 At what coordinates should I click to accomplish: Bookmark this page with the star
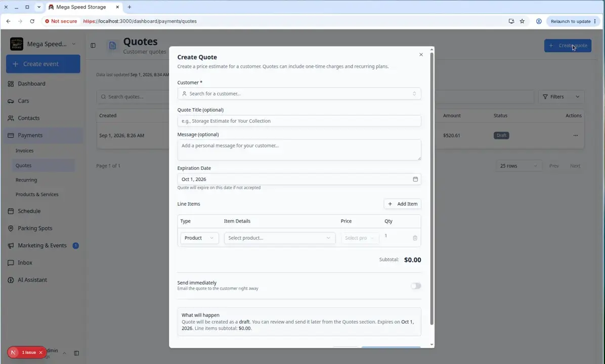[522, 21]
